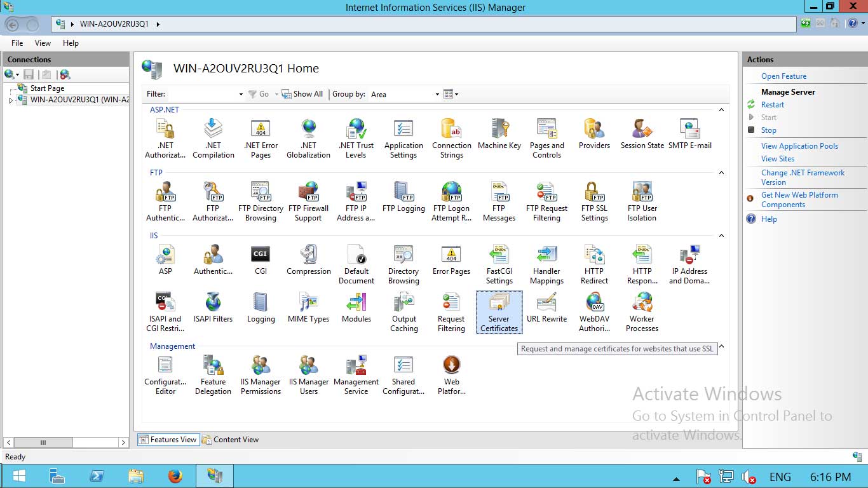
Task: Open Pages and Controls feature
Action: coord(546,139)
